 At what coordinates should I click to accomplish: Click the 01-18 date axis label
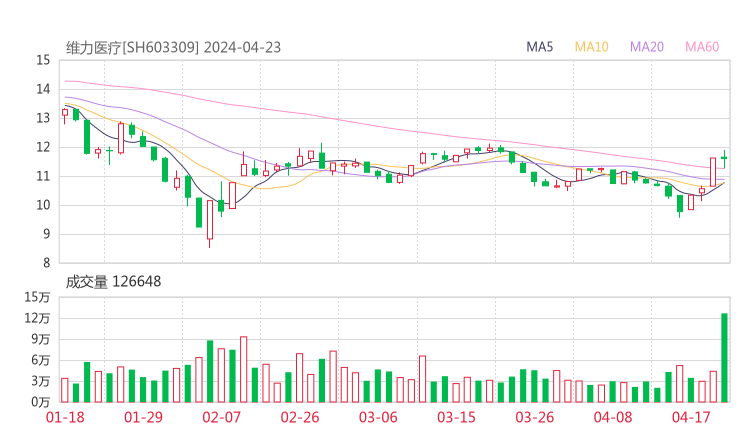coord(65,417)
